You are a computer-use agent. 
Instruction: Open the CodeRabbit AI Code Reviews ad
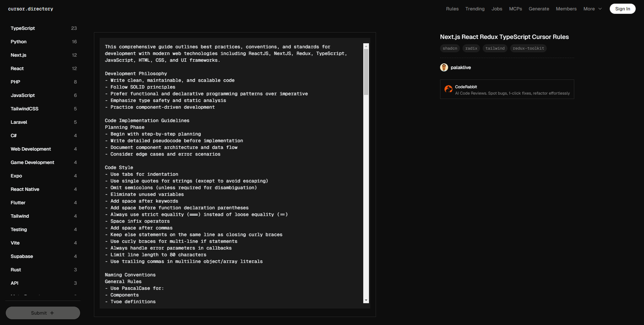512,90
